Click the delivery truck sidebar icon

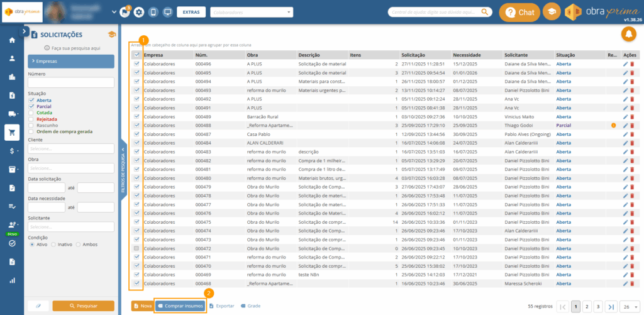[x=11, y=114]
